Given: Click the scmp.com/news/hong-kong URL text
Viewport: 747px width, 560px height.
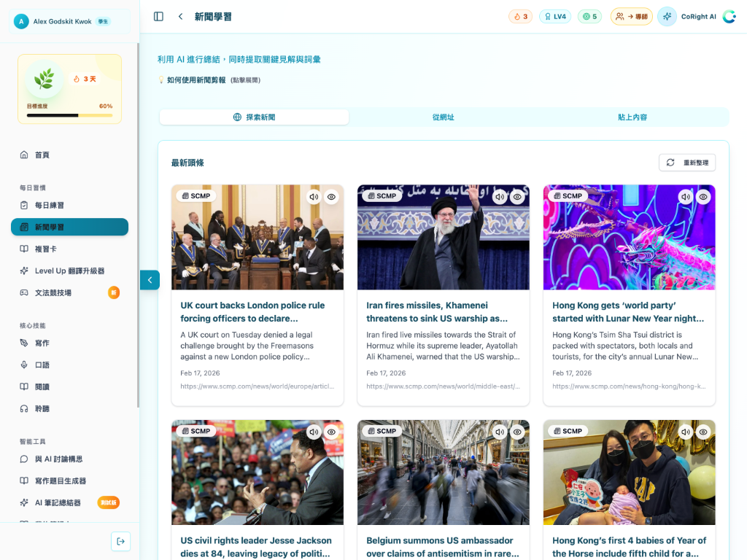Looking at the screenshot, I should click(x=629, y=386).
